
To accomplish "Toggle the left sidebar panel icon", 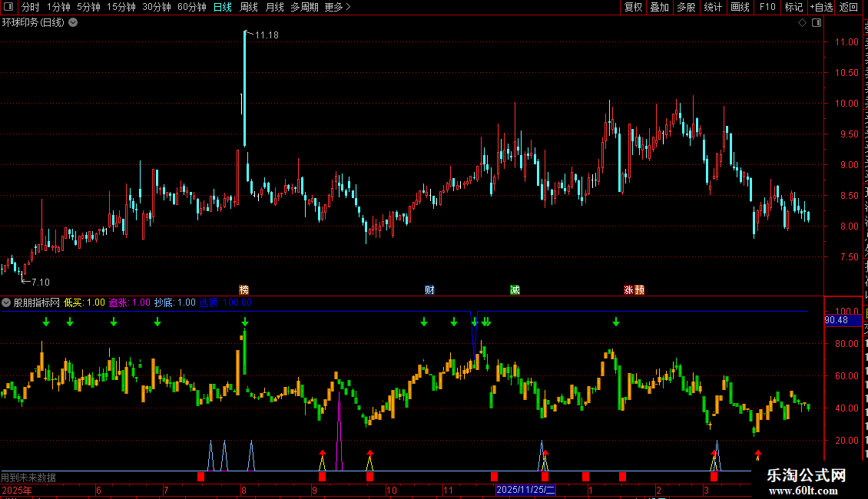I will pyautogui.click(x=8, y=7).
